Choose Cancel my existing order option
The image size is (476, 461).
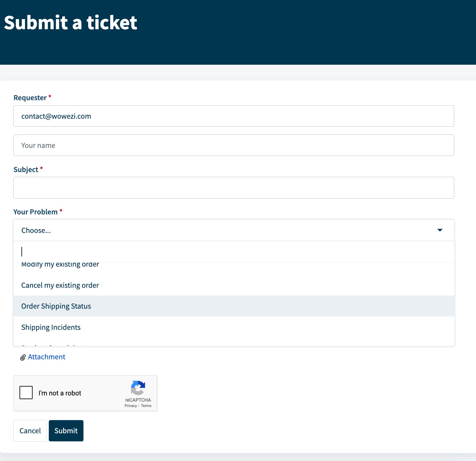tap(234, 285)
